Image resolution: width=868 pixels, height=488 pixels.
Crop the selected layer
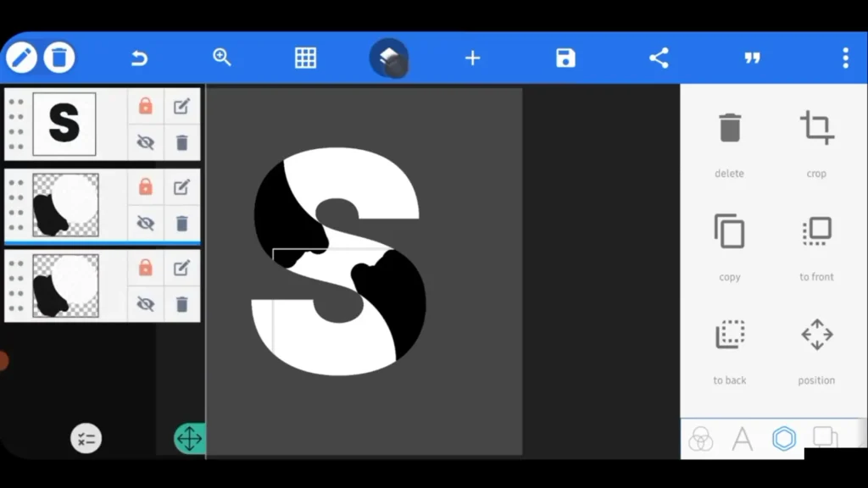coord(815,128)
